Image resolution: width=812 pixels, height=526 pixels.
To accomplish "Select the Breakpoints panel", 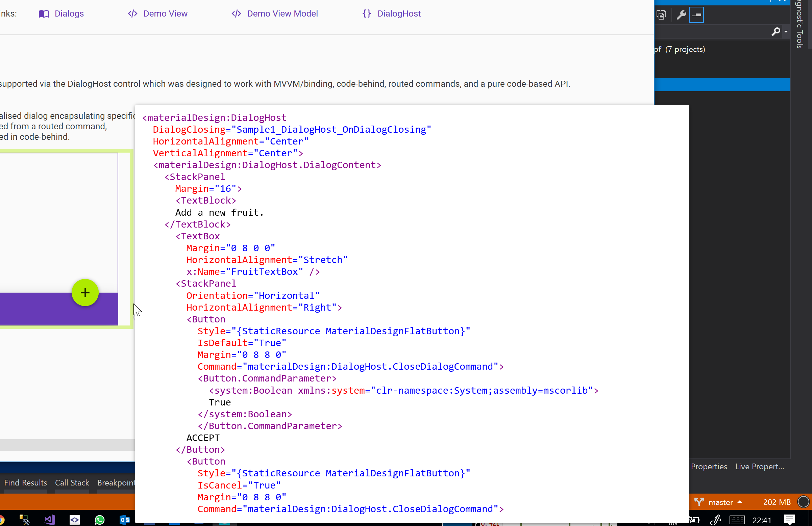I will [116, 483].
